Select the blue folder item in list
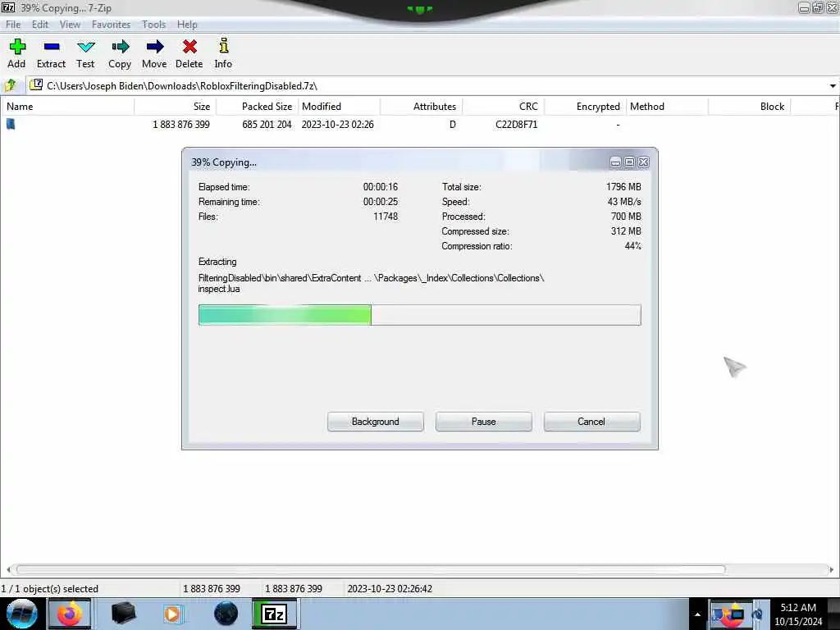This screenshot has height=630, width=840. (11, 125)
